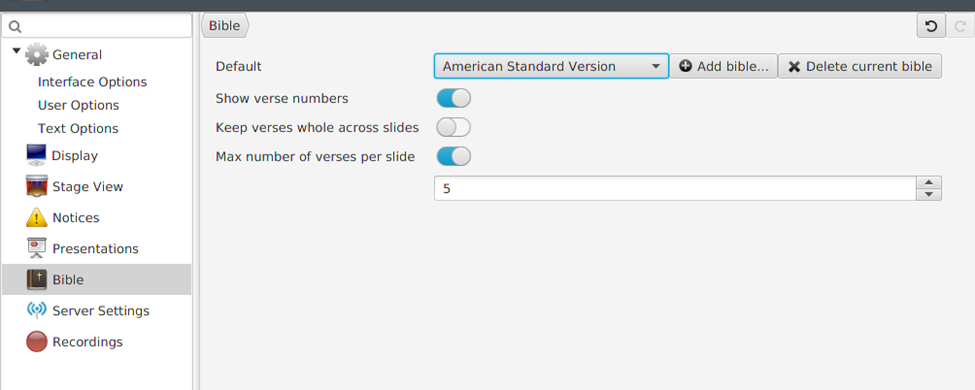Click Delete current bible button
Screen dimensions: 975x390
860,66
